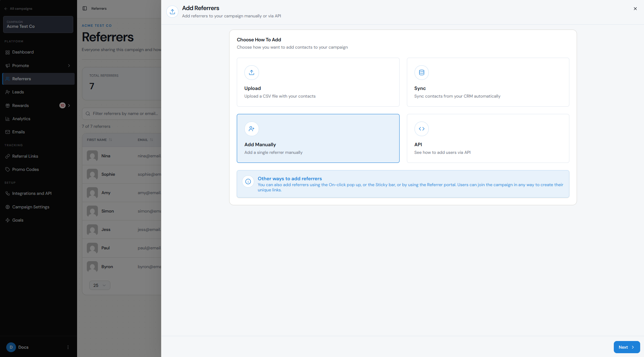The width and height of the screenshot is (644, 357).
Task: Click the Next button
Action: [x=627, y=347]
